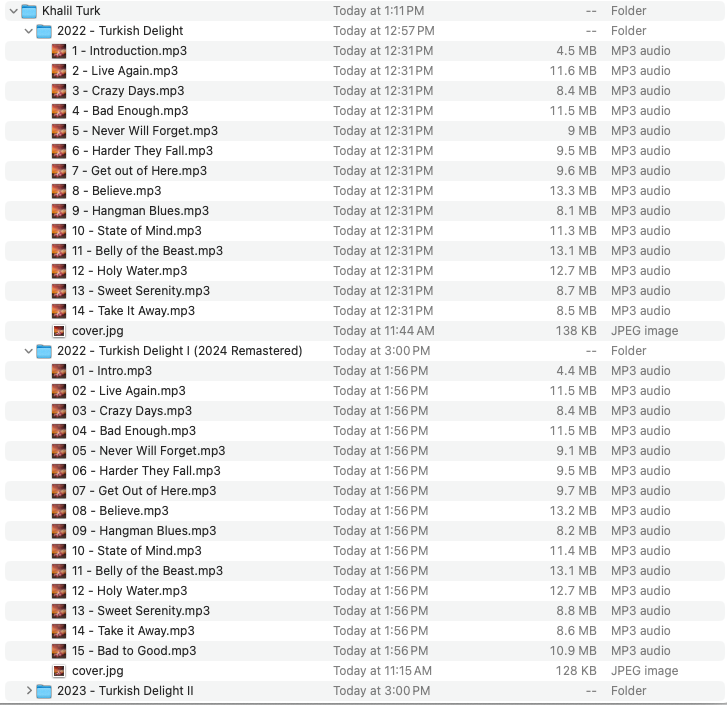Click the icon of 07 - Get Out of Here.mp3
The width and height of the screenshot is (727, 705).
click(x=59, y=491)
